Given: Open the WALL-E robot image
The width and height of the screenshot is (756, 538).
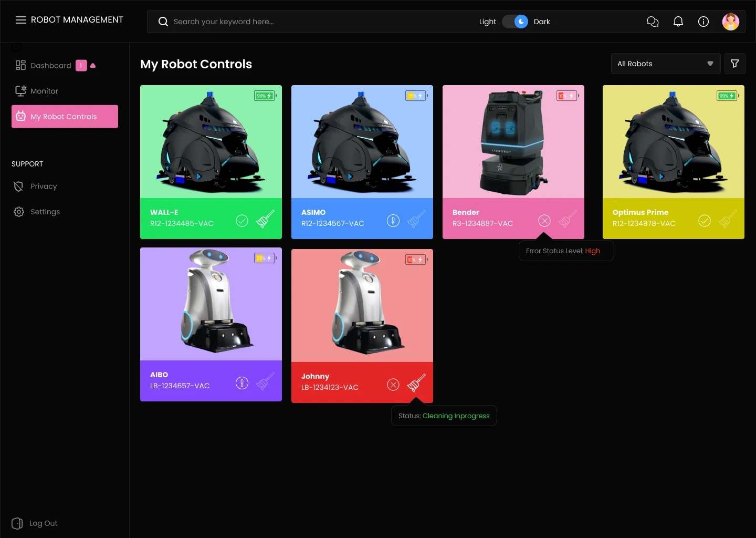Looking at the screenshot, I should coord(211,141).
